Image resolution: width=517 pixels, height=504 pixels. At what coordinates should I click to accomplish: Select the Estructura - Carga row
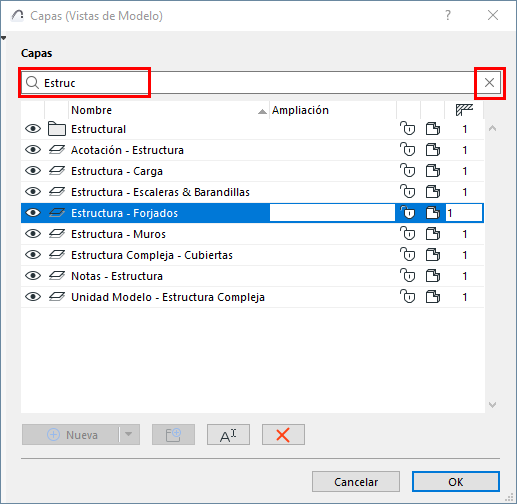(252, 171)
